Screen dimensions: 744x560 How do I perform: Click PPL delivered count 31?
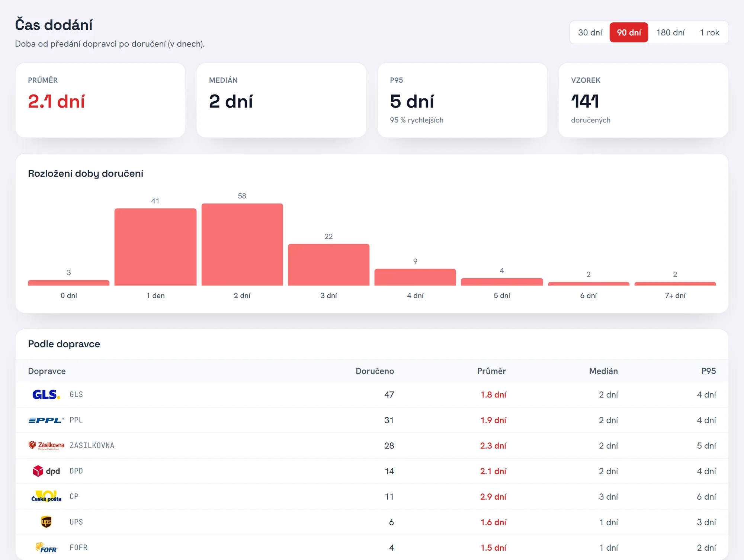(x=389, y=420)
